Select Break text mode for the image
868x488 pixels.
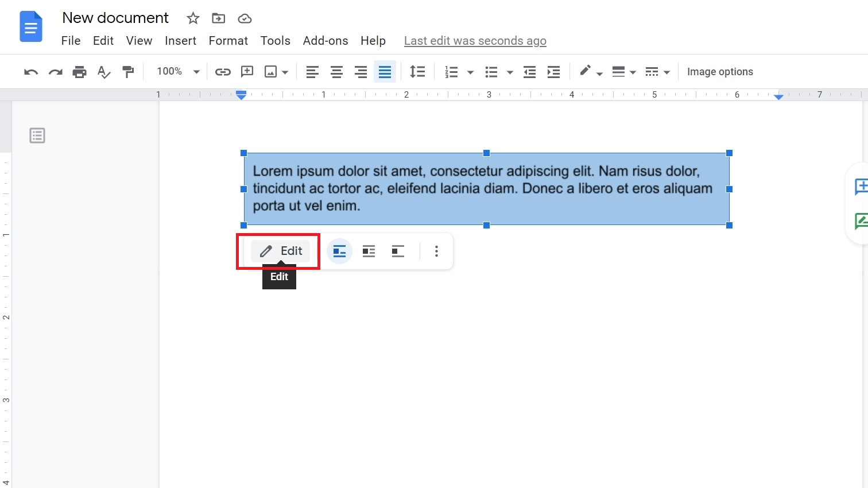click(x=398, y=251)
